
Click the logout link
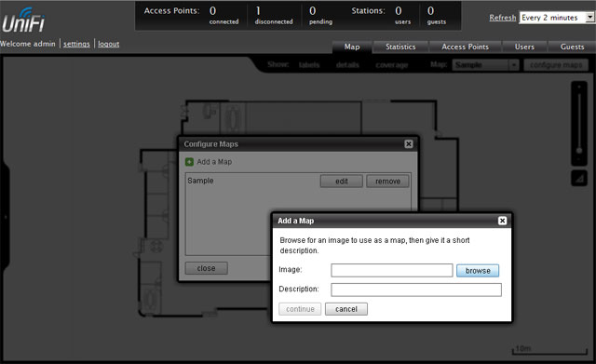(x=109, y=44)
